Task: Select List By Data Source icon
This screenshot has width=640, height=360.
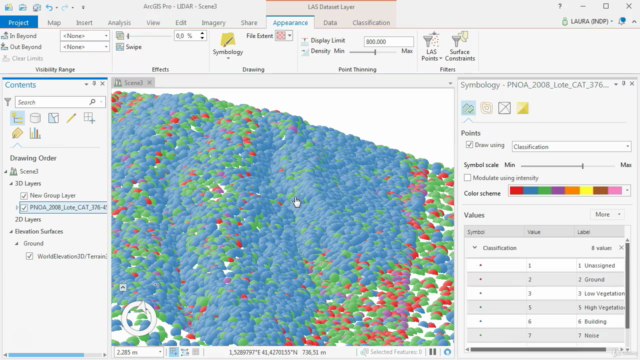Action: tap(36, 118)
